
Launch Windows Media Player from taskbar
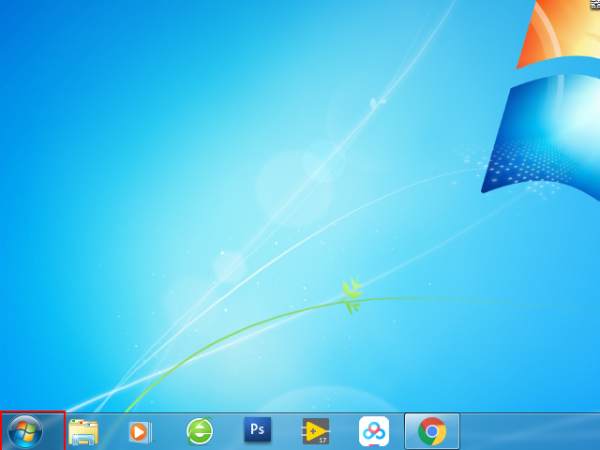click(x=140, y=432)
